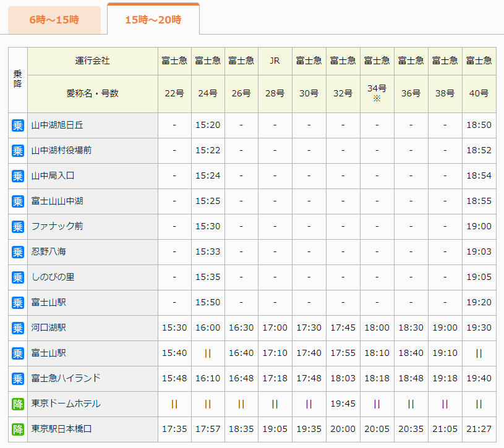Click the JR operator cell

click(x=275, y=61)
